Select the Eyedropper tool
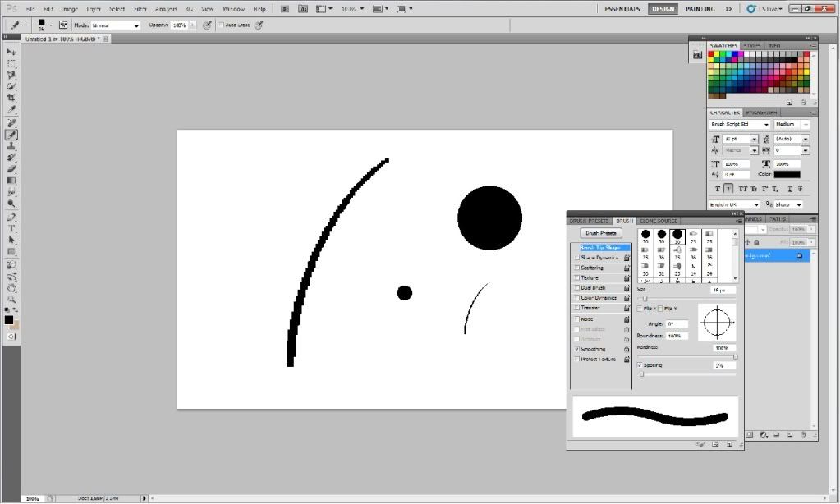Image resolution: width=840 pixels, height=504 pixels. (x=11, y=110)
